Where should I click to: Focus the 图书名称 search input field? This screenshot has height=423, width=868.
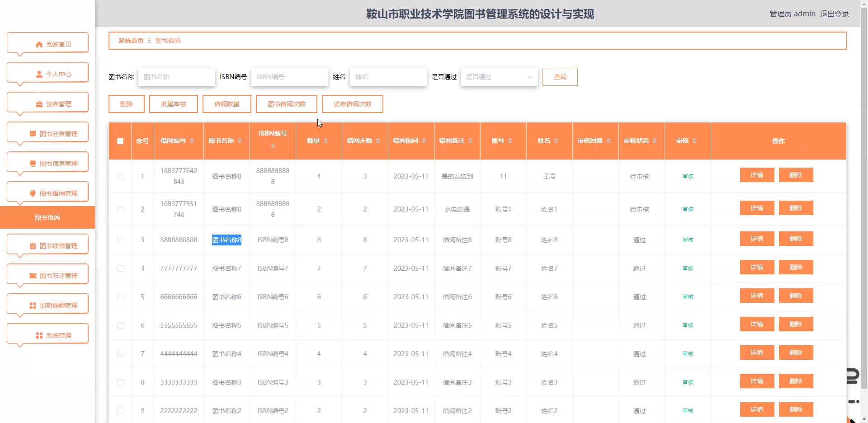(x=176, y=77)
